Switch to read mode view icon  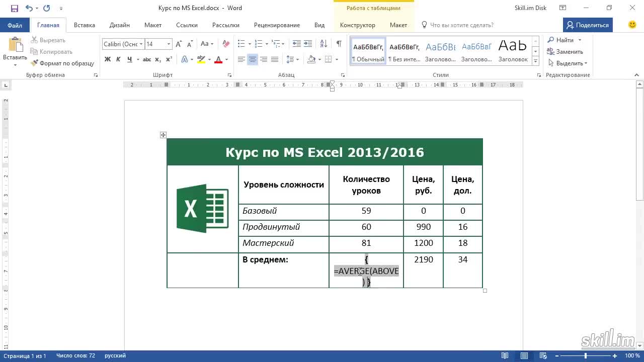(505, 356)
